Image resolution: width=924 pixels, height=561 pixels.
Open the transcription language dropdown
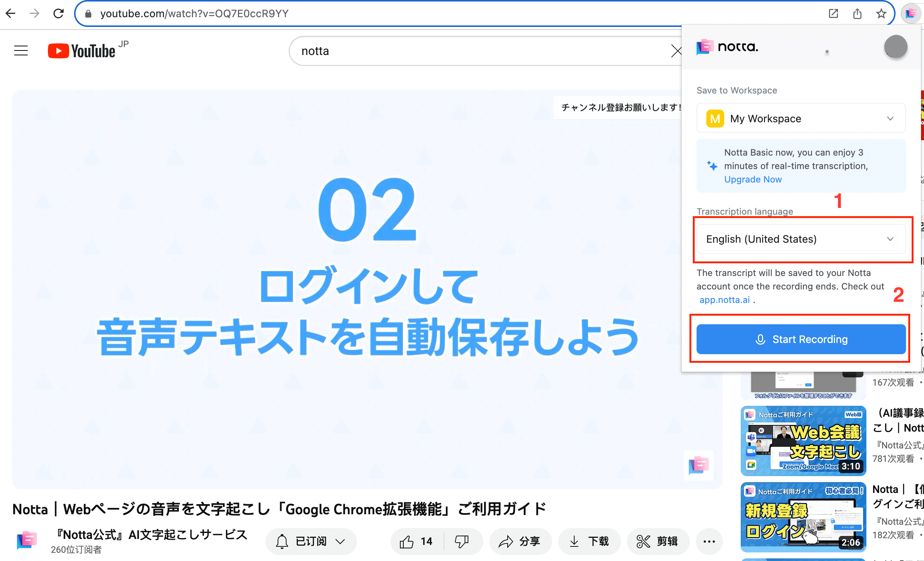pyautogui.click(x=801, y=239)
